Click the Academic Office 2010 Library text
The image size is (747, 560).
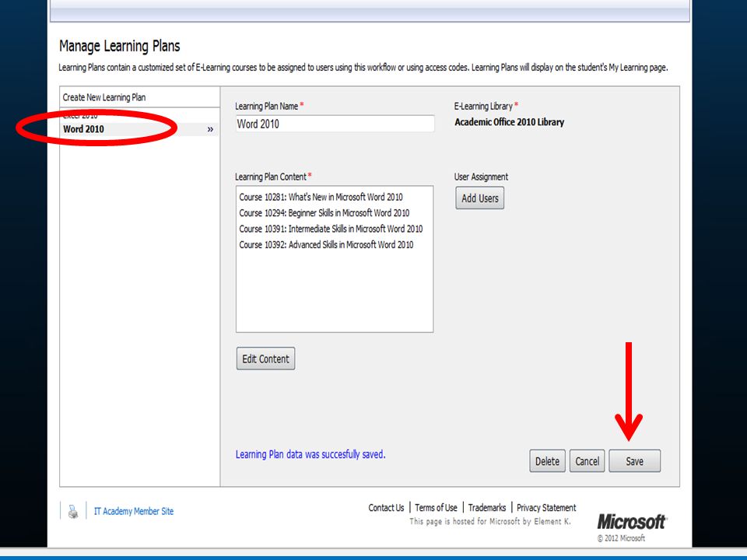(x=509, y=122)
